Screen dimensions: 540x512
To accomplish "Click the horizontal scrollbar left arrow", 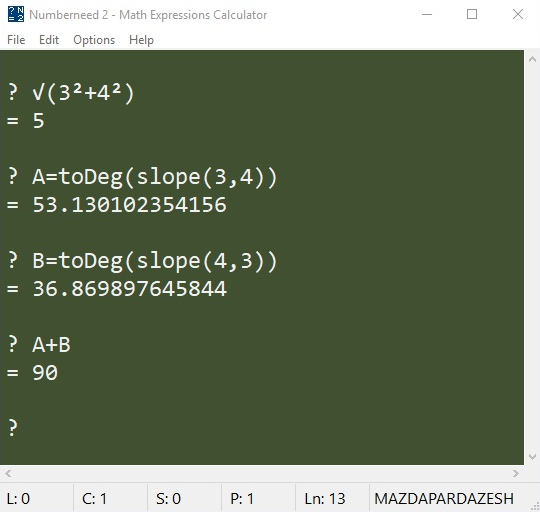I will (8, 474).
